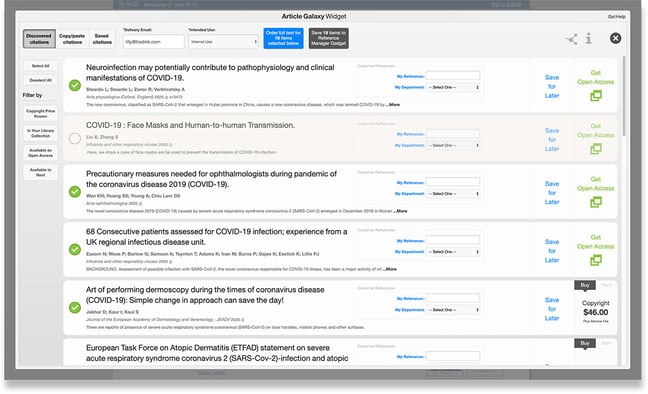The width and height of the screenshot is (648, 394).
Task: Focus My Reference field for dermoscopy article
Action: tap(453, 298)
